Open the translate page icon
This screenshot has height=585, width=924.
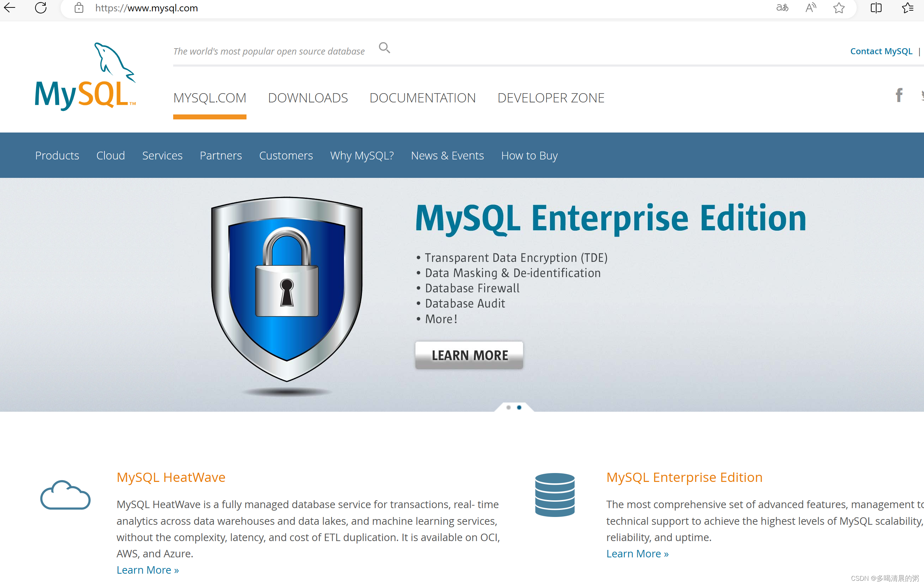coord(782,8)
